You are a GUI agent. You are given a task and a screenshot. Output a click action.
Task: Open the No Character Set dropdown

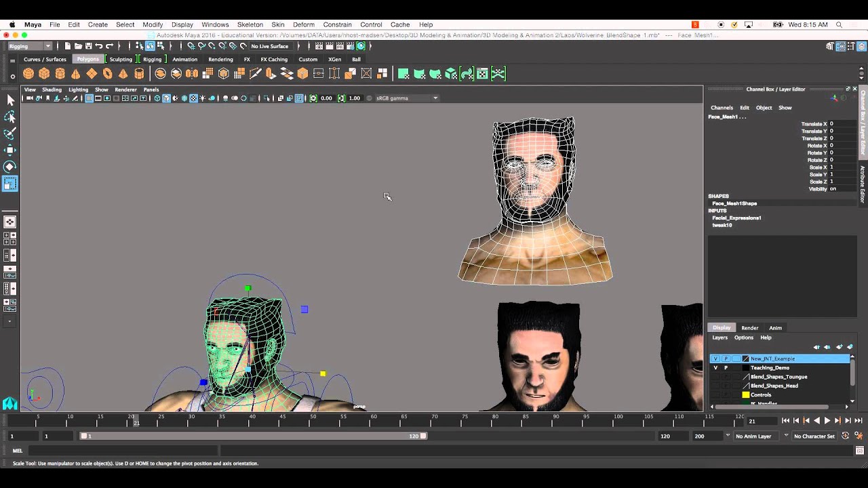pos(814,436)
